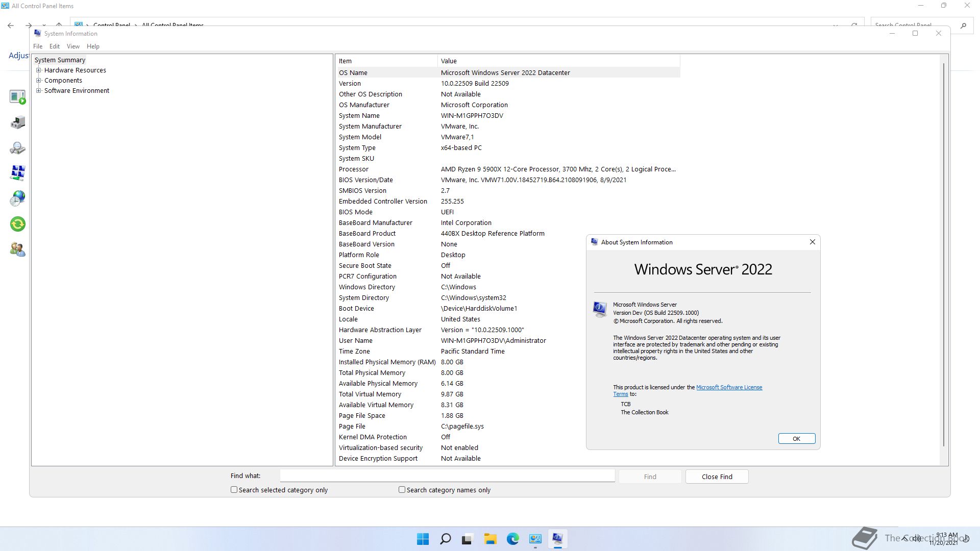Open Microsoft Software License Terms link

729,387
